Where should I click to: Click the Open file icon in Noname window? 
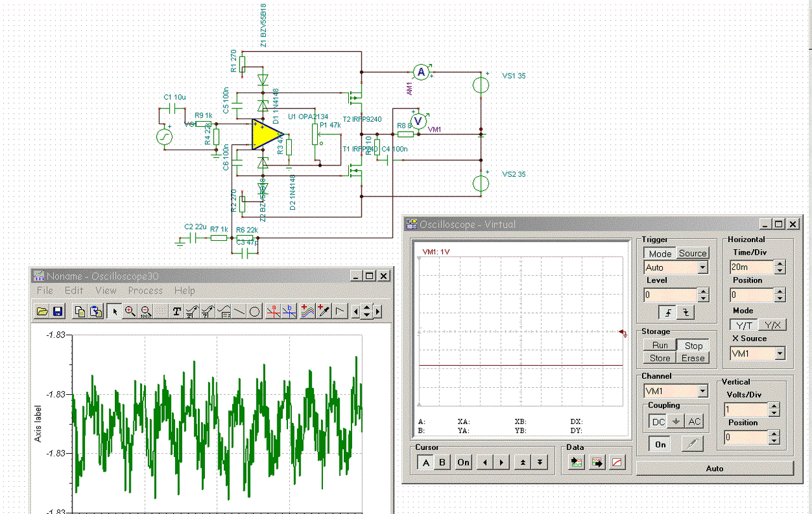pos(43,311)
